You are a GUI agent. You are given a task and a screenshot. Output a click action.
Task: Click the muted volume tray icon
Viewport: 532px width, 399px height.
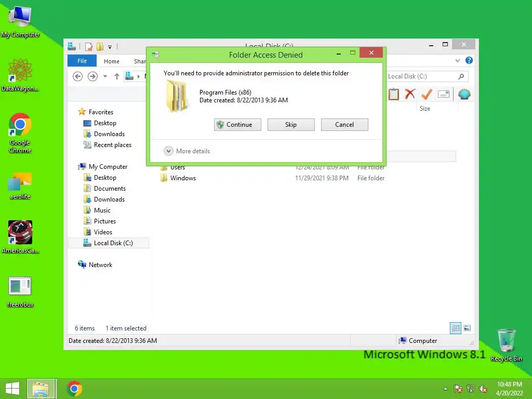click(x=483, y=389)
